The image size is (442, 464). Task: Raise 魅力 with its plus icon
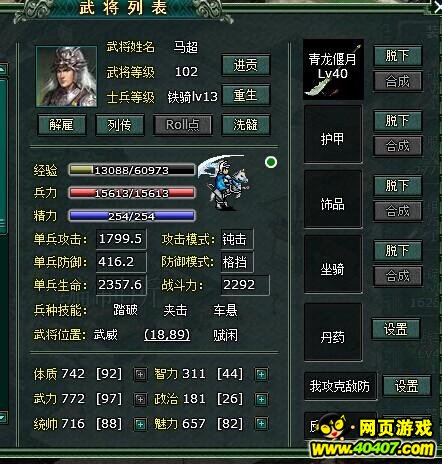[x=261, y=424]
